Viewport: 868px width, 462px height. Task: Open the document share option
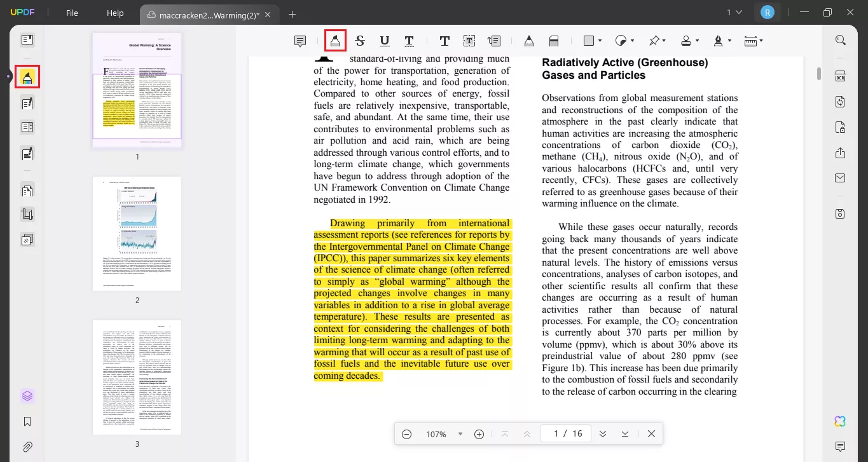(x=840, y=153)
